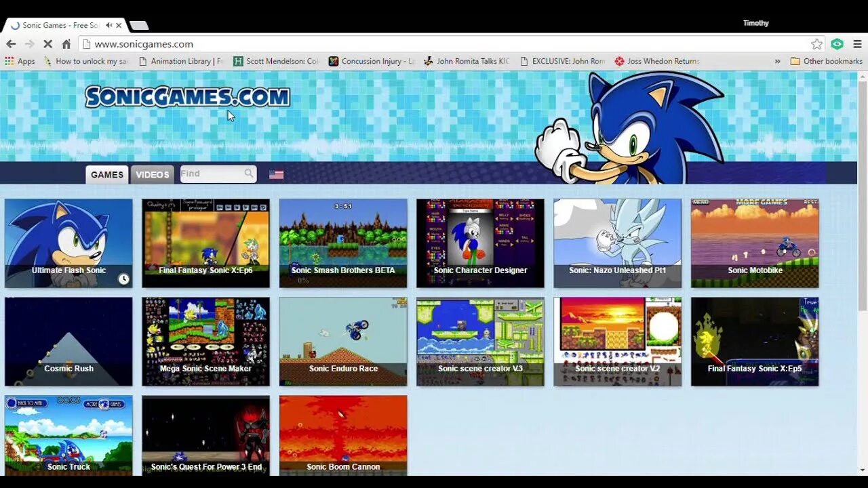This screenshot has height=488, width=868.
Task: Switch to the VIDEOS tab
Action: 153,174
